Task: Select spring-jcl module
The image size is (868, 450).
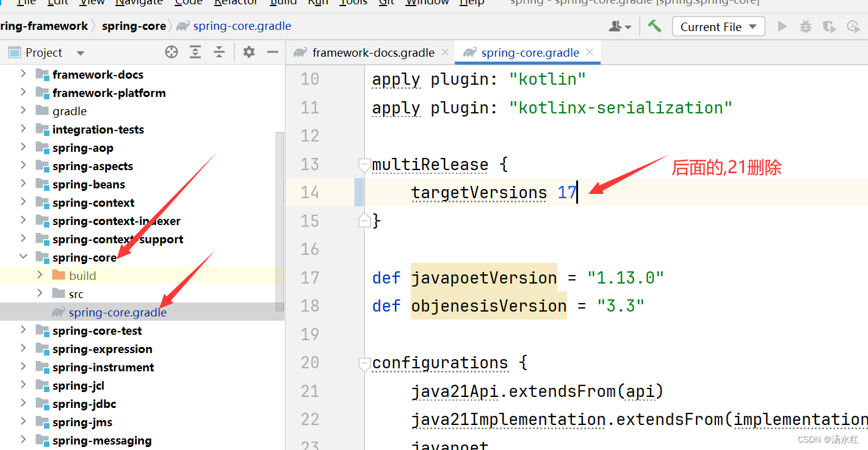Action: pyautogui.click(x=78, y=385)
